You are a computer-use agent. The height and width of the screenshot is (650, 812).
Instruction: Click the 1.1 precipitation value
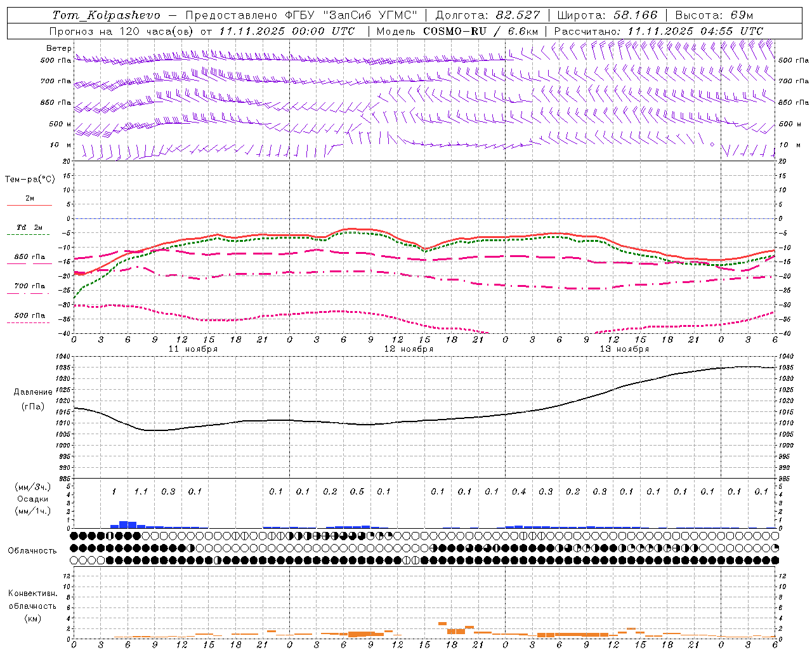(141, 491)
